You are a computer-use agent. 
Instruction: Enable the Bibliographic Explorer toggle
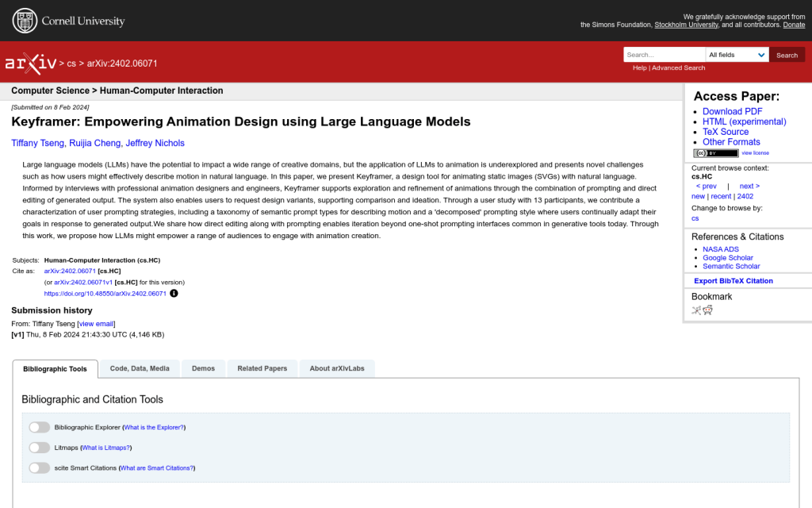click(39, 427)
